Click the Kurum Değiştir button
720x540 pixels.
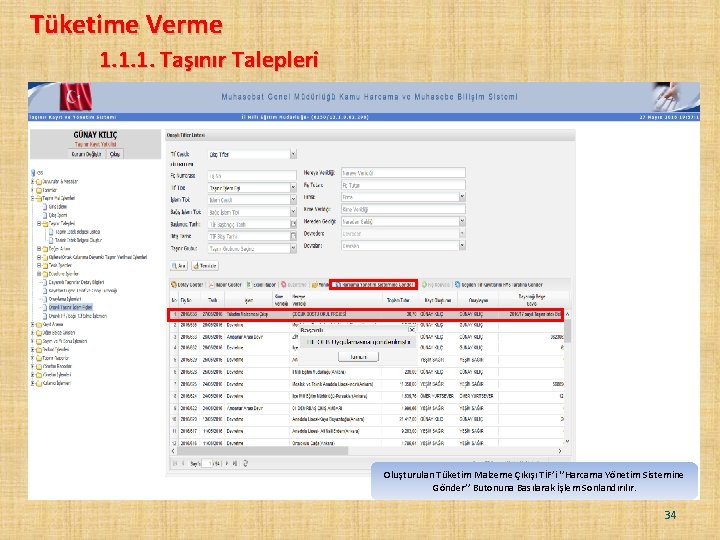point(86,154)
